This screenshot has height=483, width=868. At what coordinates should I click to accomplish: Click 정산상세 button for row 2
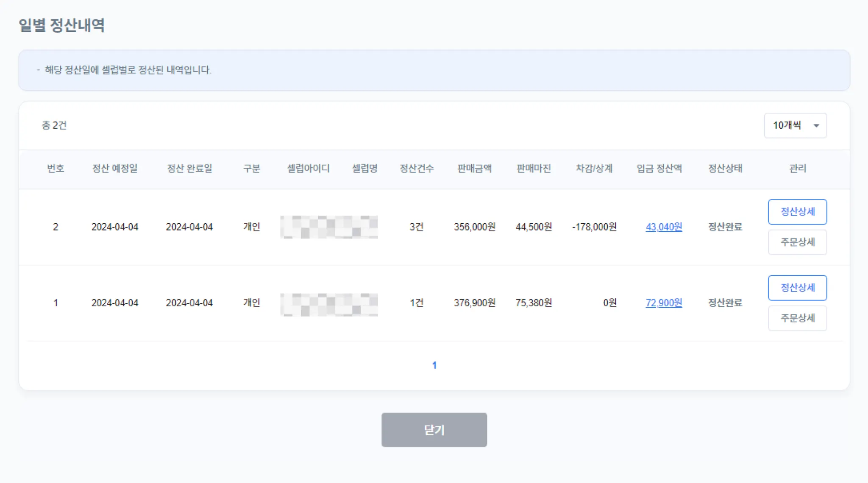click(x=797, y=211)
